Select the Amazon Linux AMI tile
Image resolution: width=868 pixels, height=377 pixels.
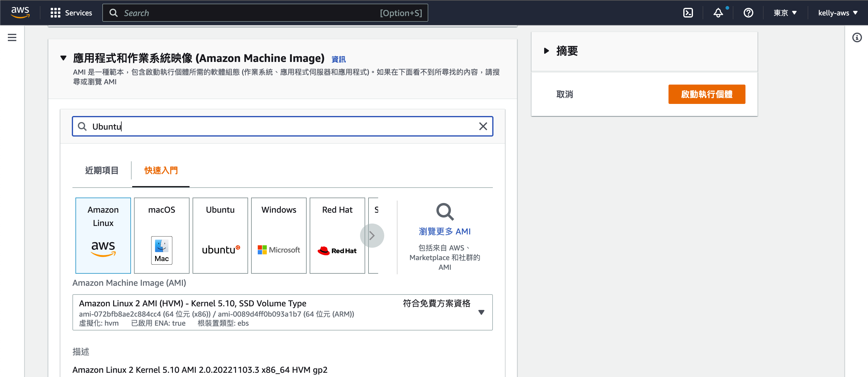click(x=103, y=235)
